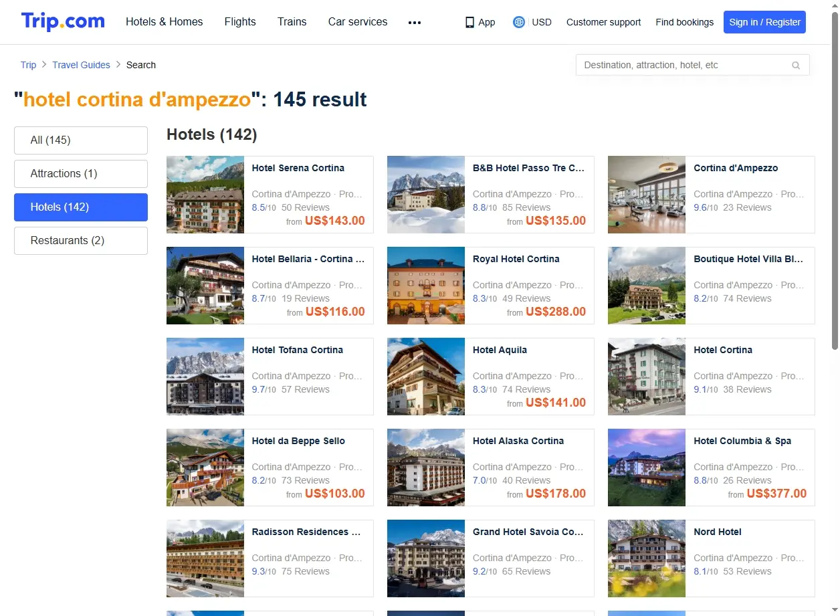Select the All (145) filter tab
The image size is (840, 616).
pos(81,140)
